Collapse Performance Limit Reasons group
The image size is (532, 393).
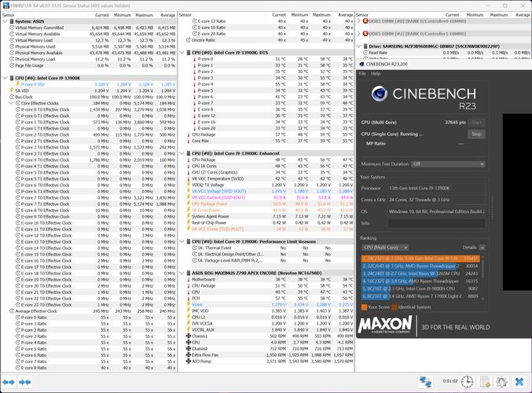(x=182, y=241)
